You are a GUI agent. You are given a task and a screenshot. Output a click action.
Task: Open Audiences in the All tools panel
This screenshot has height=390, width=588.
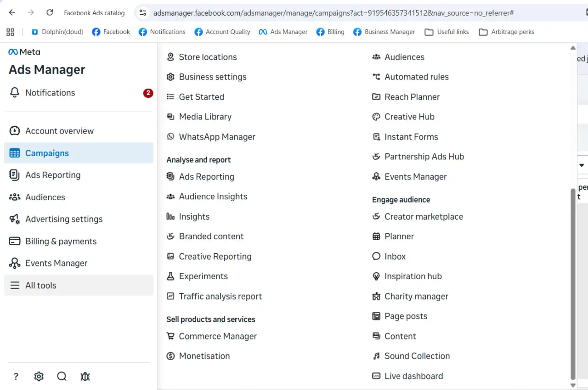(404, 57)
